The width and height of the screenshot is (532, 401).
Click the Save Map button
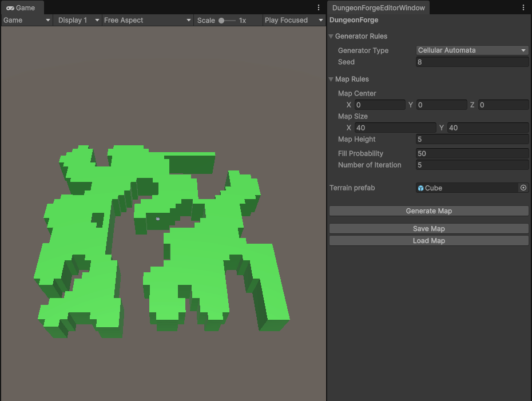tap(428, 229)
